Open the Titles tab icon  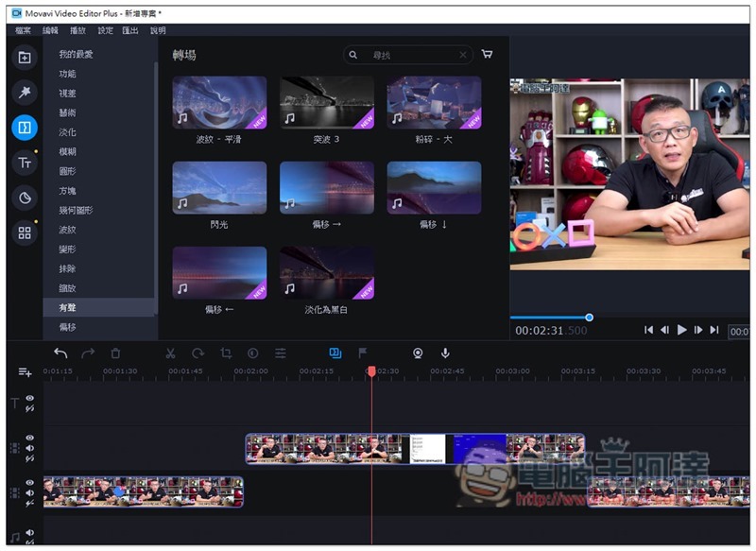(25, 163)
